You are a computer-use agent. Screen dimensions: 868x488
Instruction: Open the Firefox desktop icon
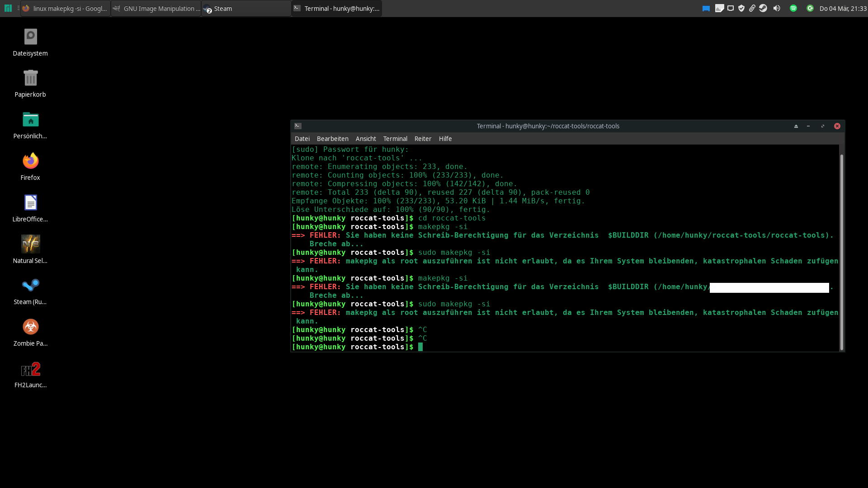(x=30, y=161)
